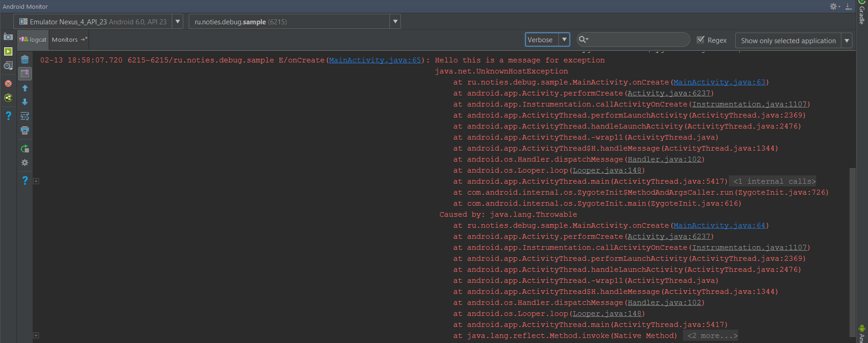This screenshot has width=868, height=343.
Task: Jump up the stack trace with up arrow
Action: coord(25,88)
